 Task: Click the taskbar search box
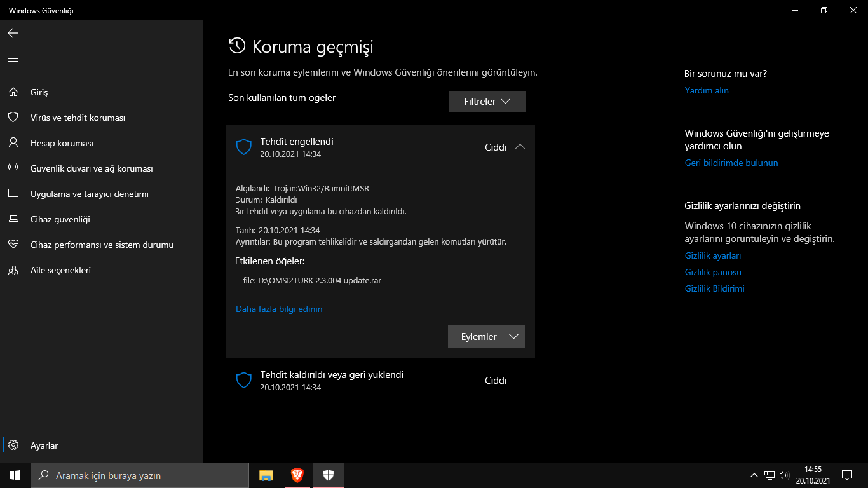coord(140,475)
